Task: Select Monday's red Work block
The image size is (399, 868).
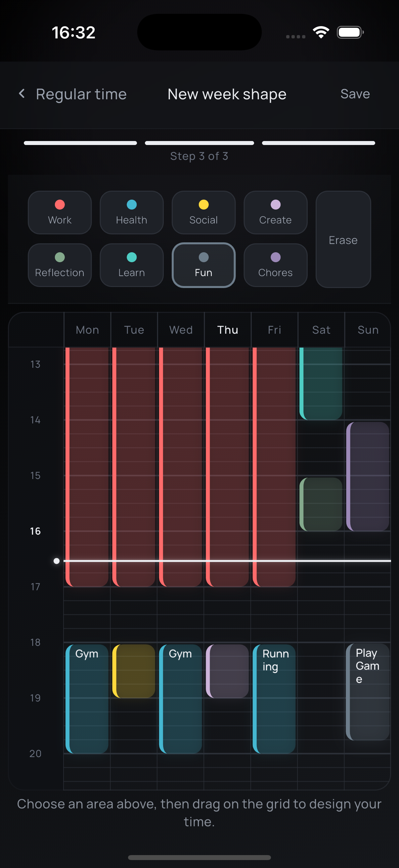Action: 87,467
